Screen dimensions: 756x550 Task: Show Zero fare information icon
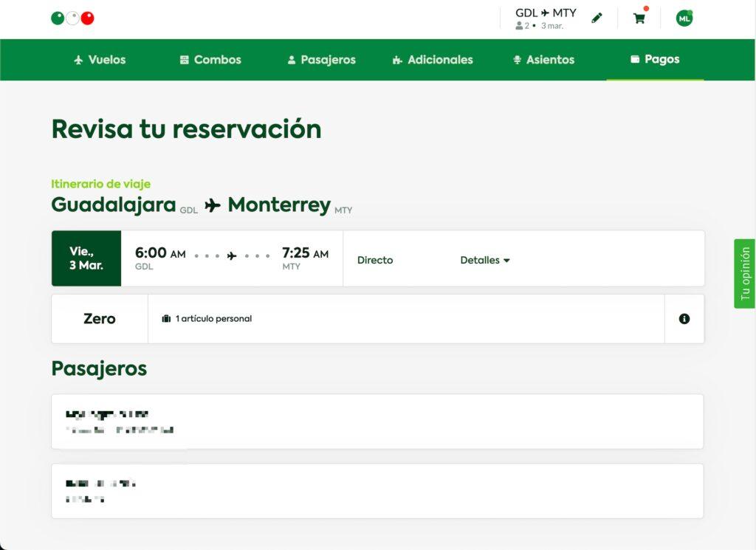pos(684,319)
